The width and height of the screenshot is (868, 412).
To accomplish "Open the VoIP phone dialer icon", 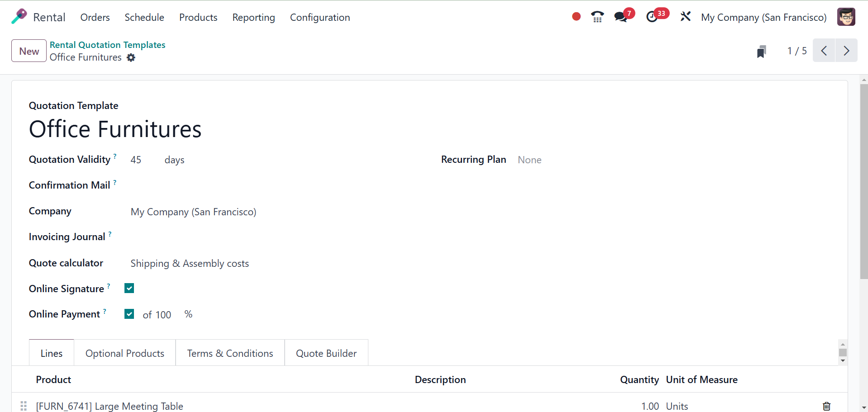I will pos(597,17).
